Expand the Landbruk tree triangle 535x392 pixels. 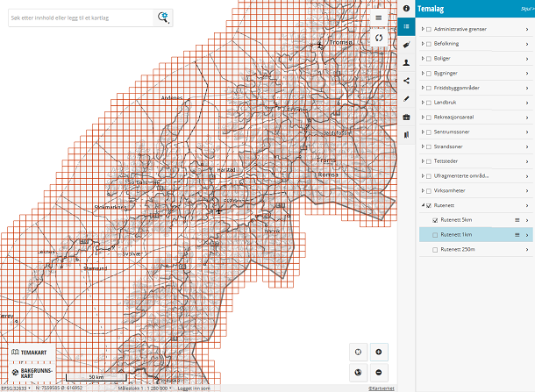(422, 103)
